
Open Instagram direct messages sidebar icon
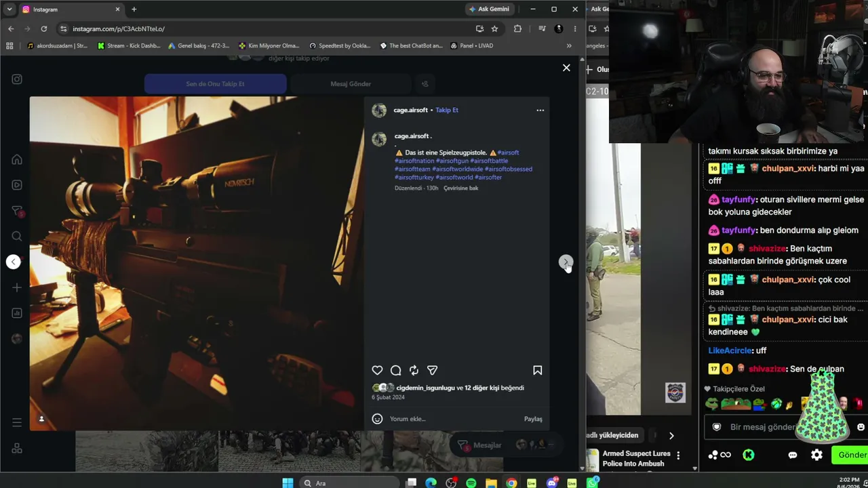point(17,211)
